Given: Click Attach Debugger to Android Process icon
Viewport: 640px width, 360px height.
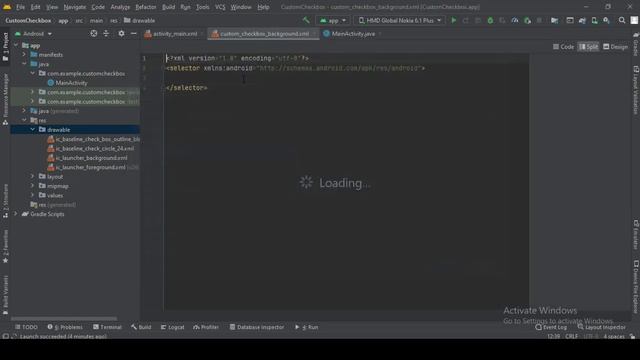Looking at the screenshot, I should tap(527, 20).
